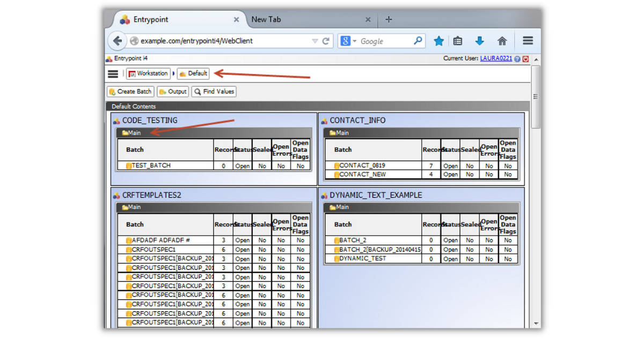644x338 pixels.
Task: Open the Create Batch tool
Action: click(x=130, y=91)
